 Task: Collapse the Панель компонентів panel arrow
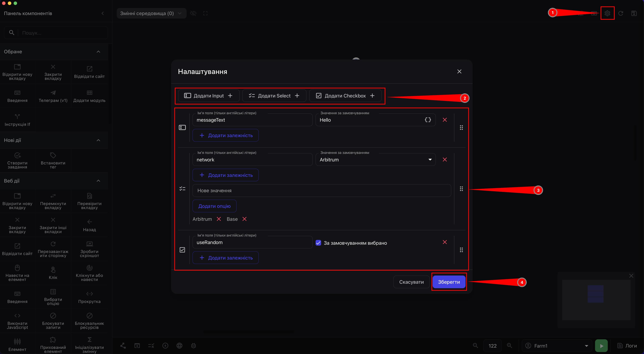(x=103, y=13)
